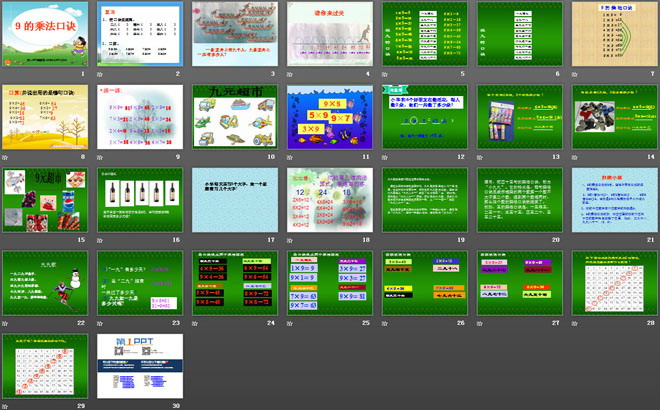Viewport: 660px width, 410px height.
Task: Select slide 9 misty tree practice slide
Action: (140, 117)
